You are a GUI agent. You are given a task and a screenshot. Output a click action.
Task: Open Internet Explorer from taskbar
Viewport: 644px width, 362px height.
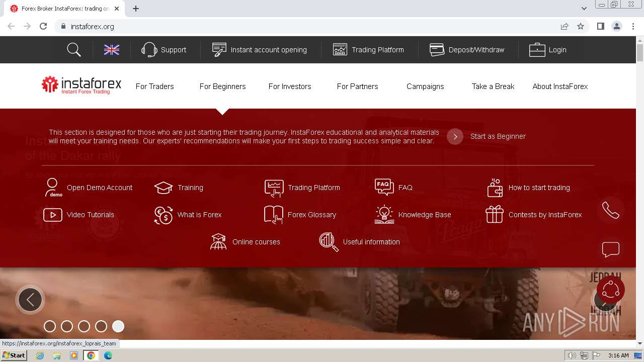click(40, 355)
